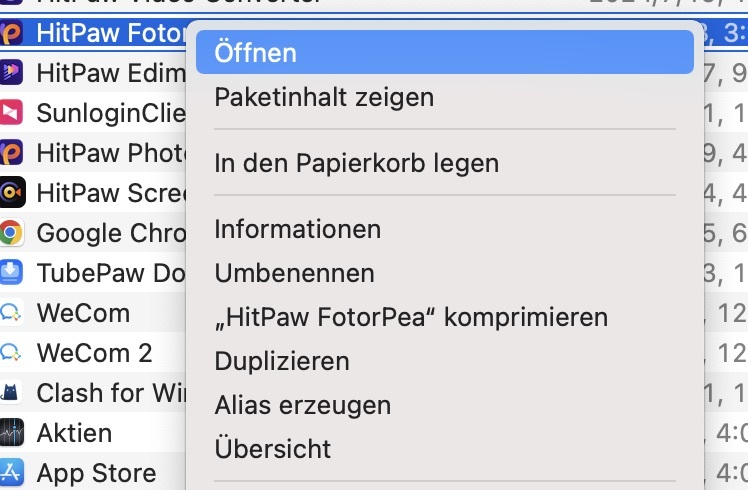Click the SunloginClient app icon
This screenshot has width=748, height=490.
pyautogui.click(x=11, y=113)
